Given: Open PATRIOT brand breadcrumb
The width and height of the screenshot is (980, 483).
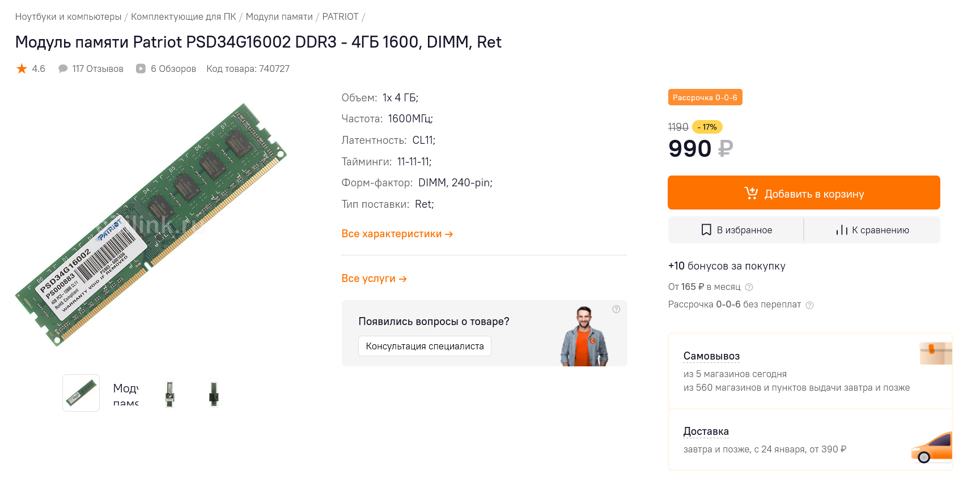Looking at the screenshot, I should (x=340, y=17).
